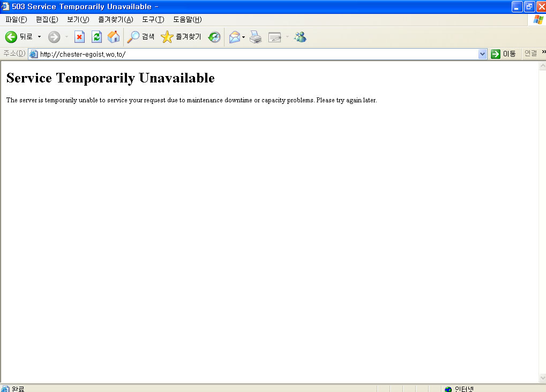
Task: Refresh the page with the Refresh icon
Action: (x=96, y=37)
